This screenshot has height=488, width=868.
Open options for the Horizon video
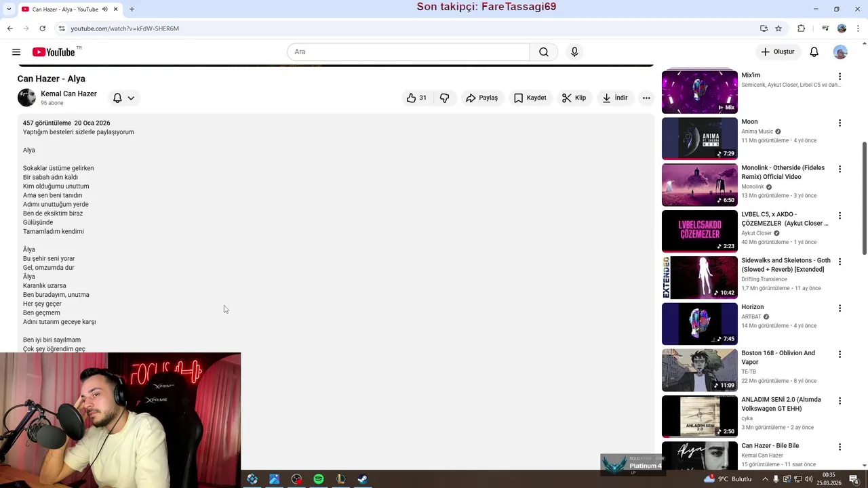(x=840, y=308)
